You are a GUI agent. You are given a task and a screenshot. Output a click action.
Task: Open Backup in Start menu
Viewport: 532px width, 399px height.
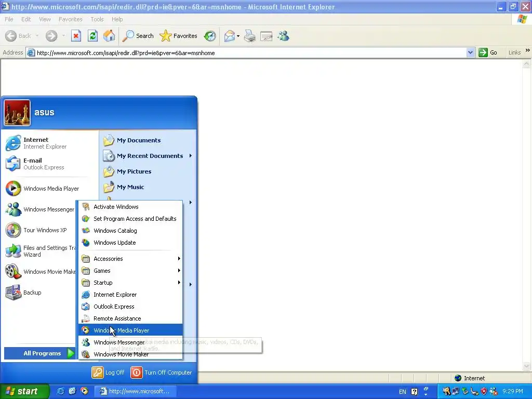[39, 292]
